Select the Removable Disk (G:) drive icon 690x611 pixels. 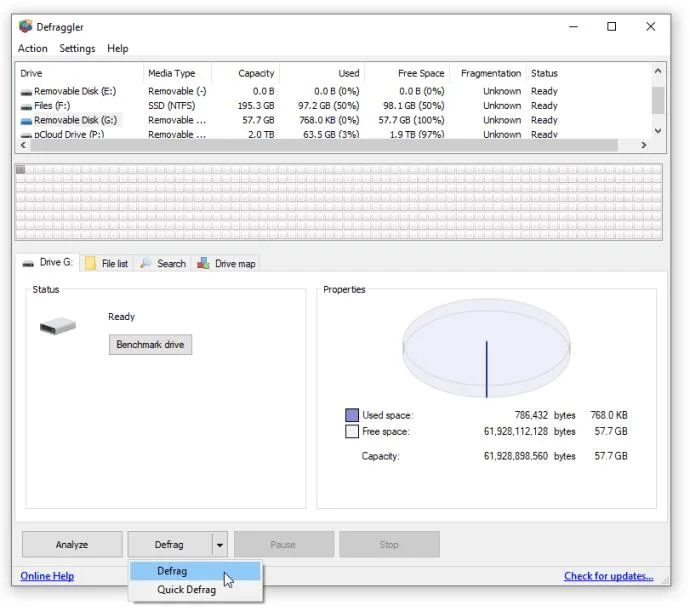point(26,121)
